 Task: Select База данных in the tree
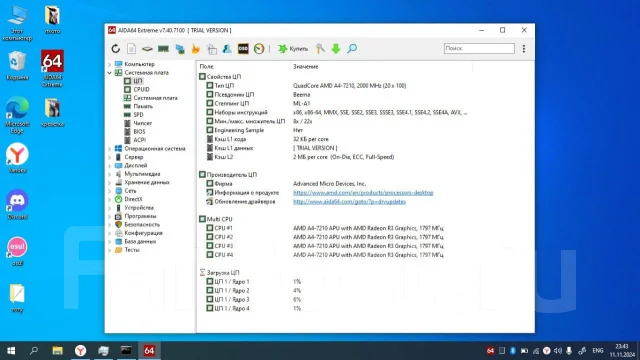140,242
